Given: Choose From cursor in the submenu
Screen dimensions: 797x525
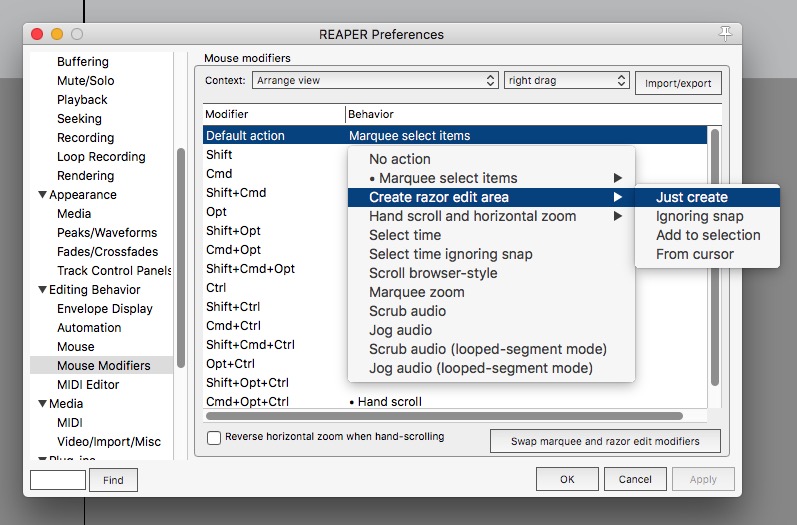Looking at the screenshot, I should (x=707, y=254).
